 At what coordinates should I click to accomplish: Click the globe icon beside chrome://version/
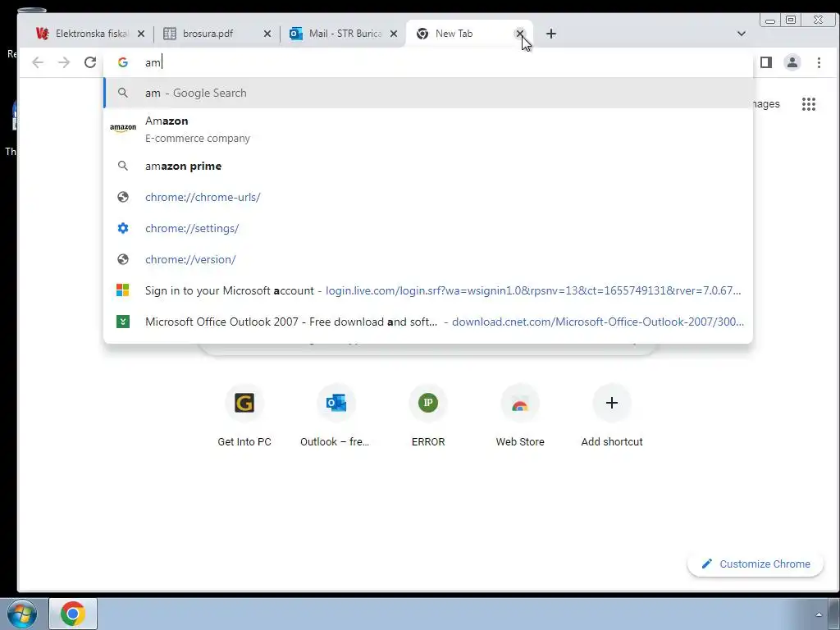pos(123,259)
